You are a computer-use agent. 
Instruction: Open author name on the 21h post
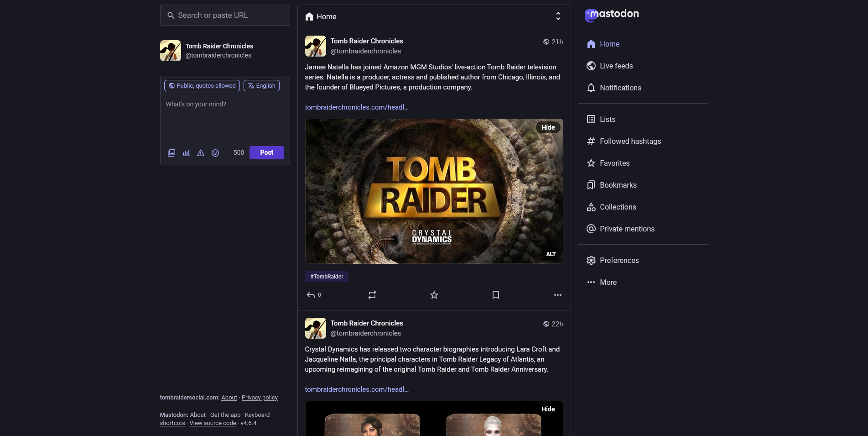click(367, 41)
